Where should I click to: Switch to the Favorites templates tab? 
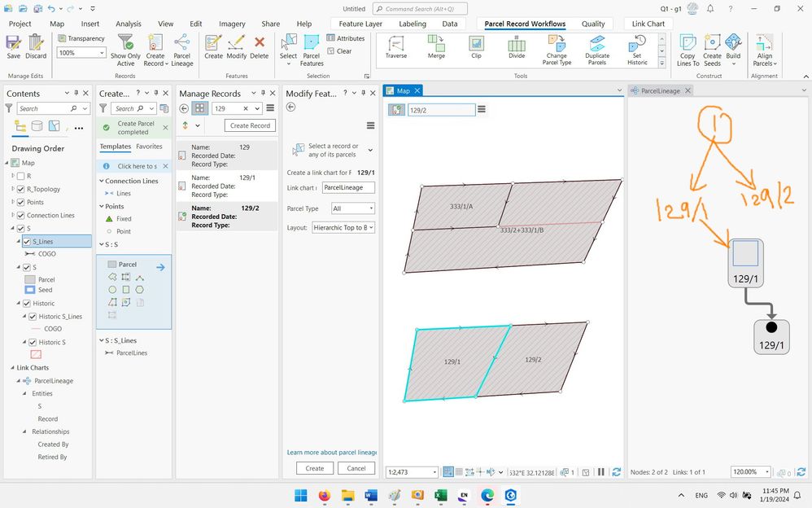149,147
